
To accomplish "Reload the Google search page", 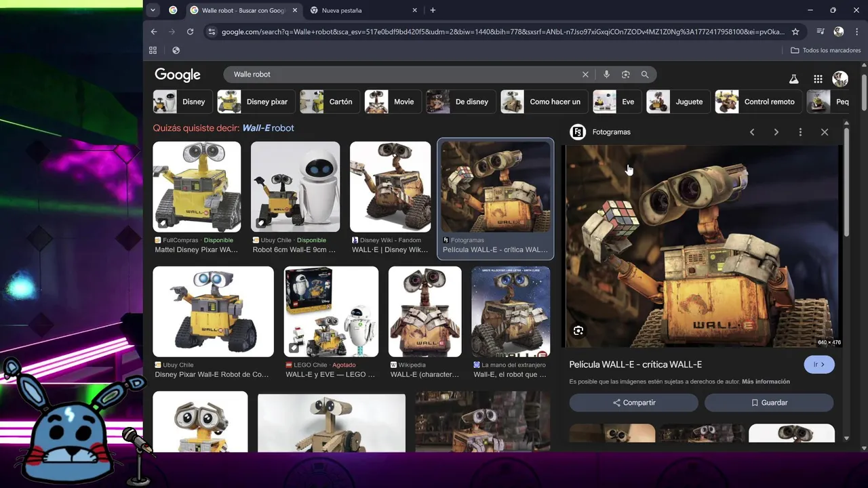I will pos(190,32).
